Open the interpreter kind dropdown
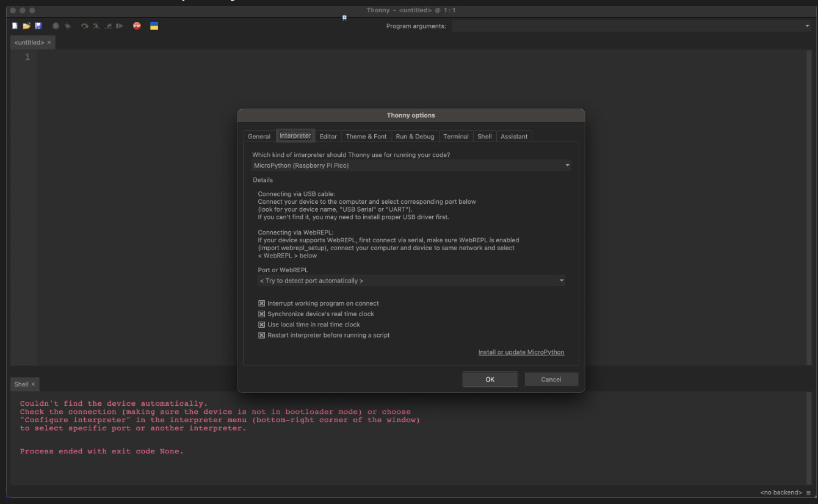Image resolution: width=818 pixels, height=504 pixels. click(x=411, y=165)
